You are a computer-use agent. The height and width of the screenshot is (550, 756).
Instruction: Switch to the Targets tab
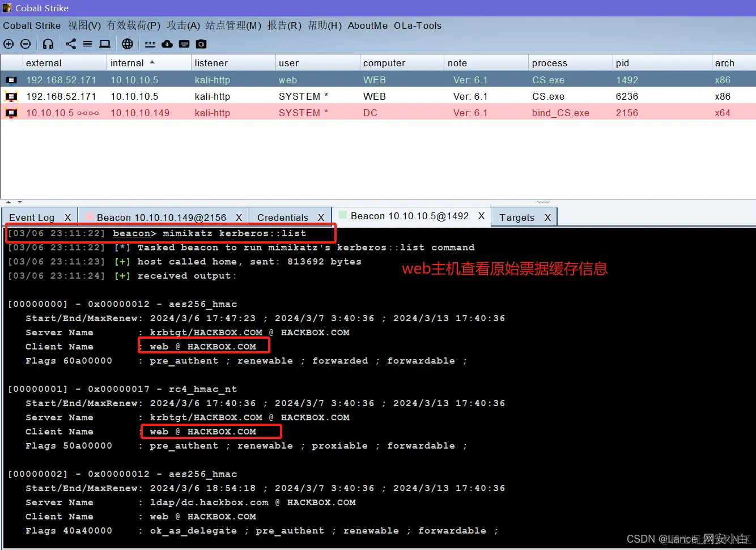click(517, 218)
